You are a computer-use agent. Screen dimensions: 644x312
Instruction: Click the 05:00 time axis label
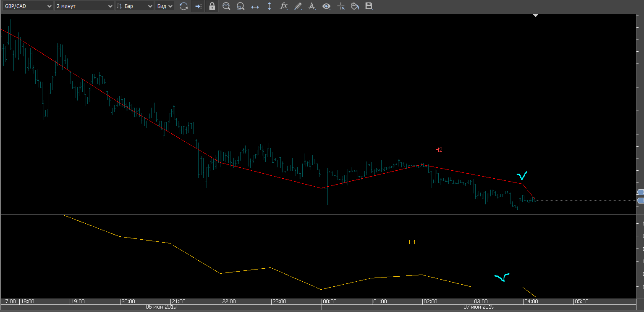tap(581, 301)
